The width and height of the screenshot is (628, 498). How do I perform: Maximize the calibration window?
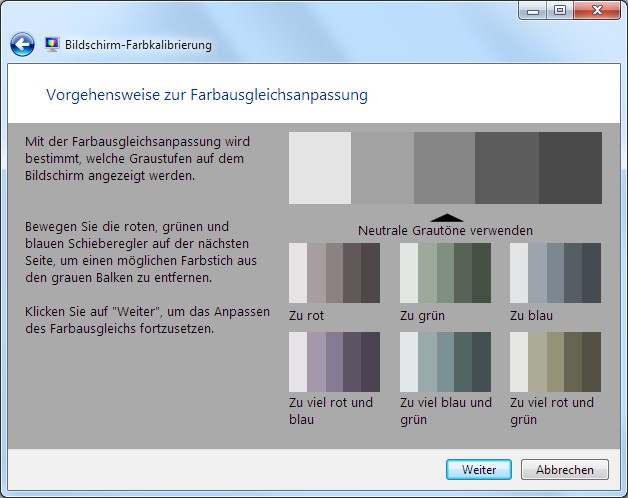pyautogui.click(x=560, y=10)
